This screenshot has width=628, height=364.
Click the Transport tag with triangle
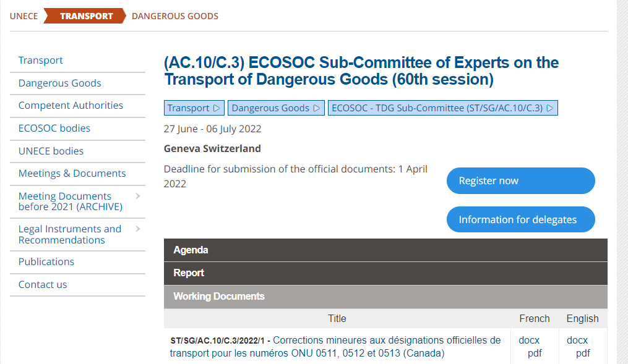point(194,108)
